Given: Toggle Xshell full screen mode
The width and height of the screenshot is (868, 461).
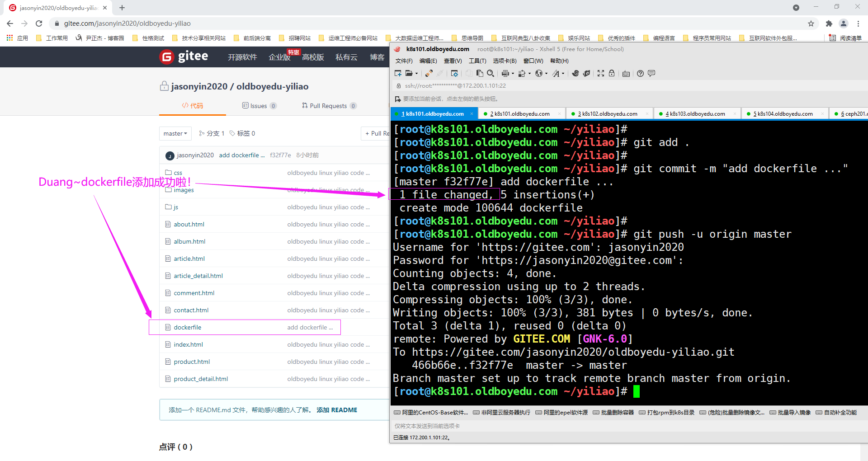Looking at the screenshot, I should coord(601,73).
